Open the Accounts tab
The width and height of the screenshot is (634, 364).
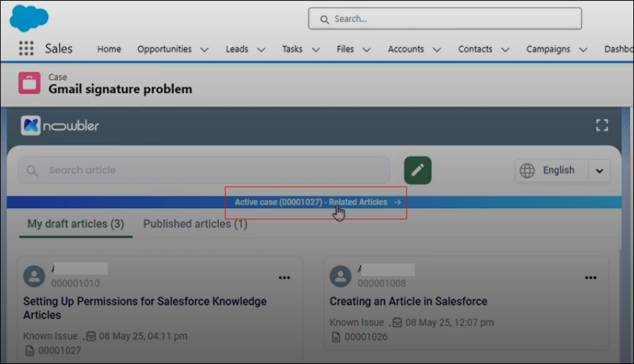(x=406, y=49)
